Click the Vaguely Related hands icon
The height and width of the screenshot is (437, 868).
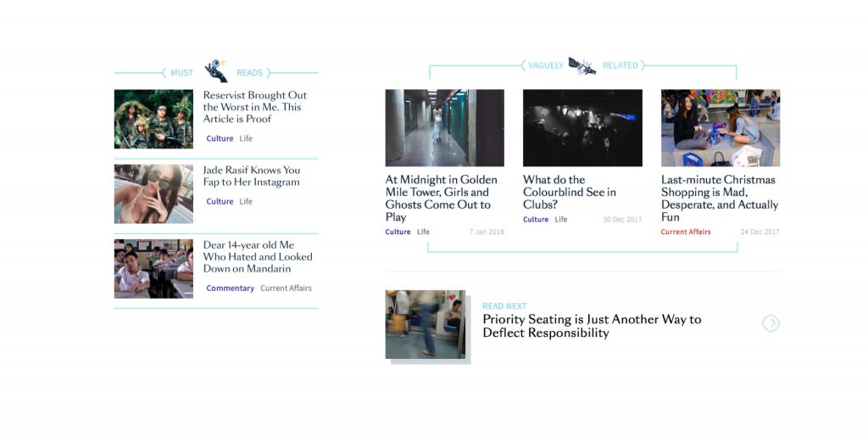pyautogui.click(x=582, y=66)
